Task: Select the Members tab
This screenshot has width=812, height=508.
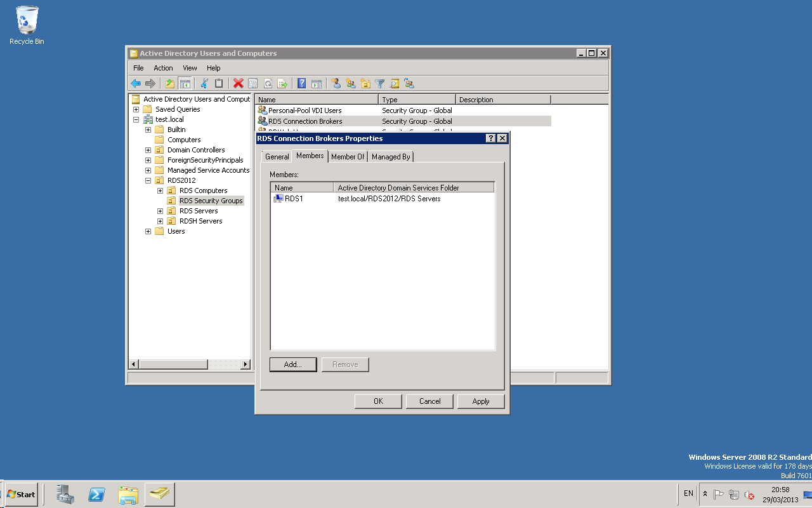Action: point(310,156)
